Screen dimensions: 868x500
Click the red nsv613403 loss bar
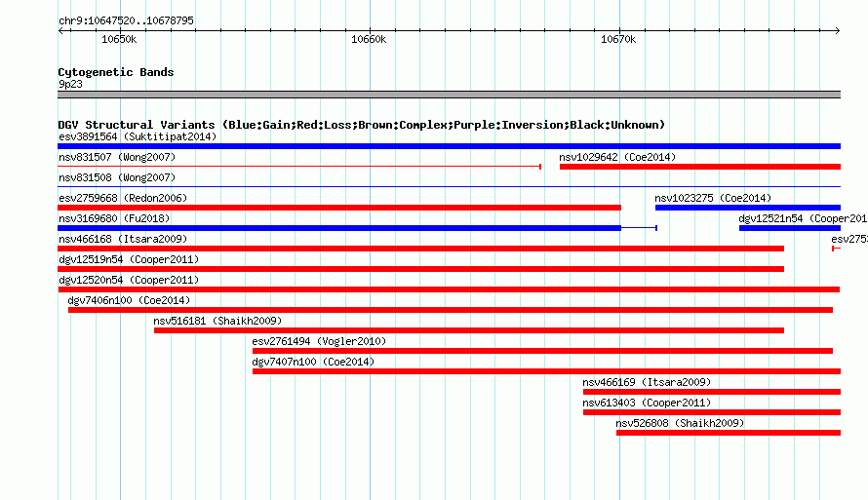[712, 412]
